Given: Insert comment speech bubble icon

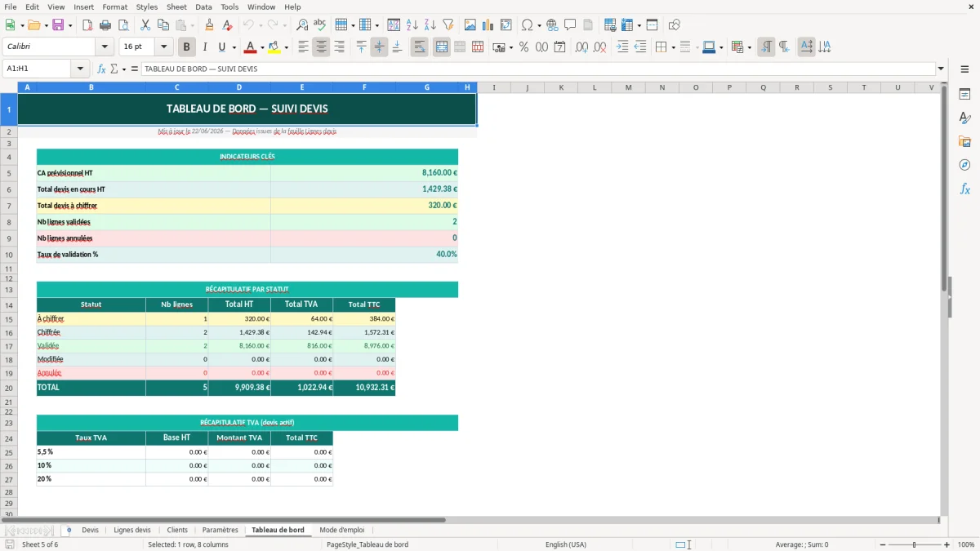Looking at the screenshot, I should (570, 25).
